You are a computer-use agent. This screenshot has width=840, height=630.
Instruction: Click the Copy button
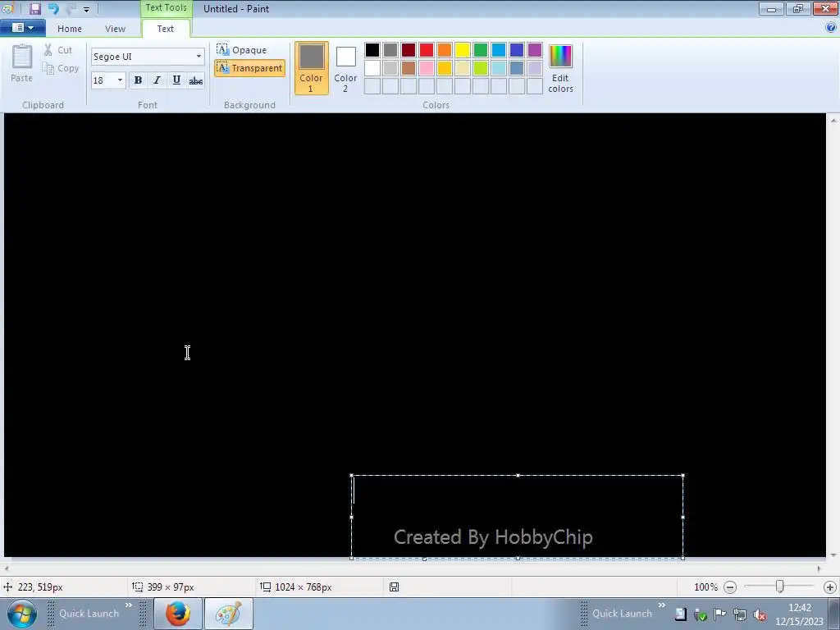point(61,69)
